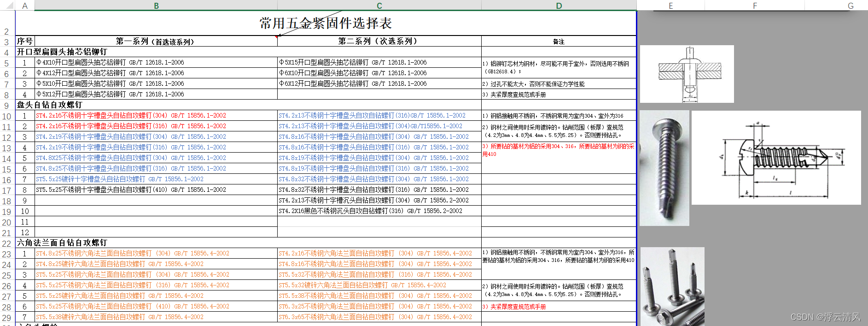The width and height of the screenshot is (868, 326).
Task: Select row header 29
Action: (6, 318)
